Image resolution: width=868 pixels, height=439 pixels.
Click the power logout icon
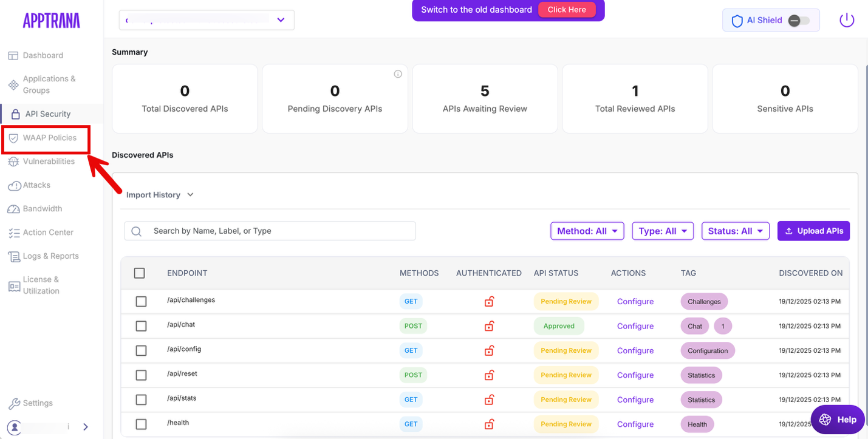click(x=846, y=20)
